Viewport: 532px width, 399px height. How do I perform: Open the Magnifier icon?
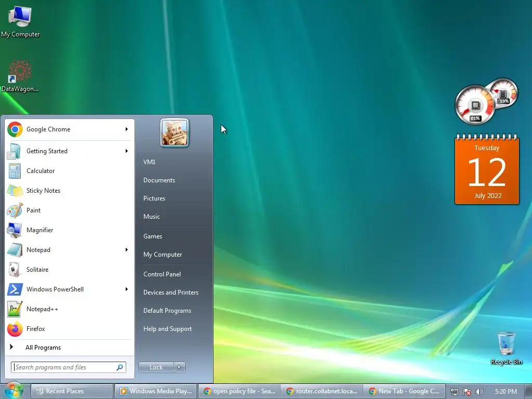15,230
